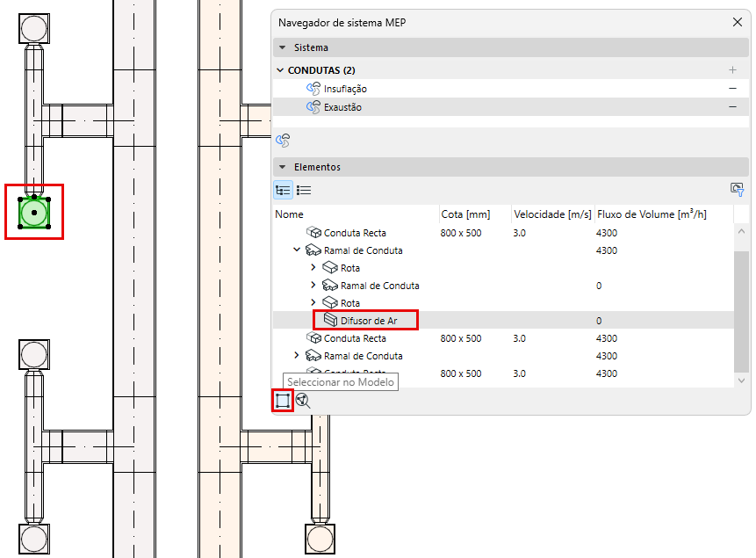Collapse the Elementos section
Viewport: 756px width, 558px height.
[283, 167]
